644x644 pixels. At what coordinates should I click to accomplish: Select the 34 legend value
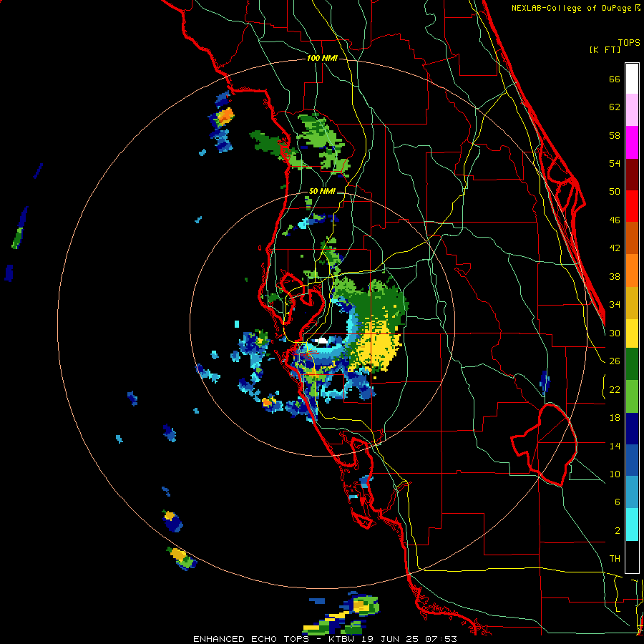[615, 305]
